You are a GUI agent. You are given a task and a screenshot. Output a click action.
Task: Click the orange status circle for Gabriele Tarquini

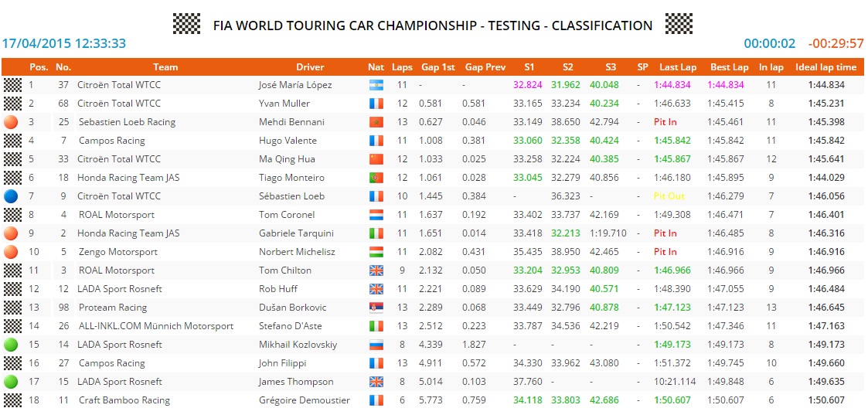tap(12, 233)
